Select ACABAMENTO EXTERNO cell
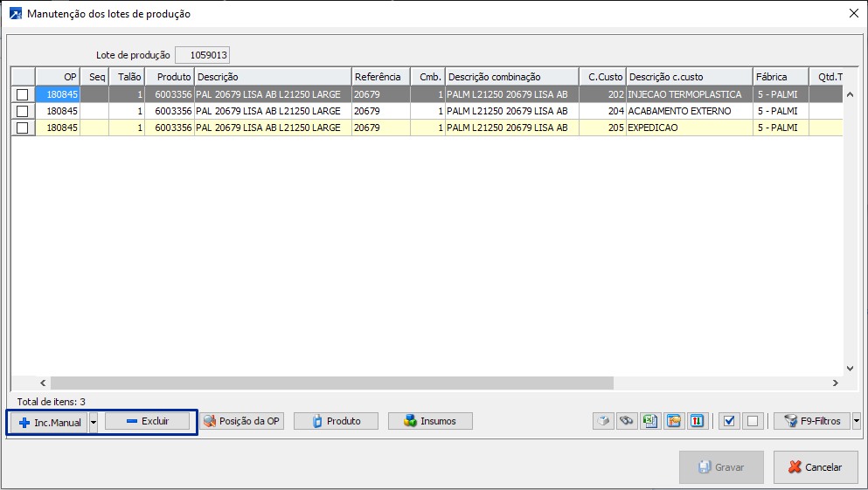 tap(689, 111)
